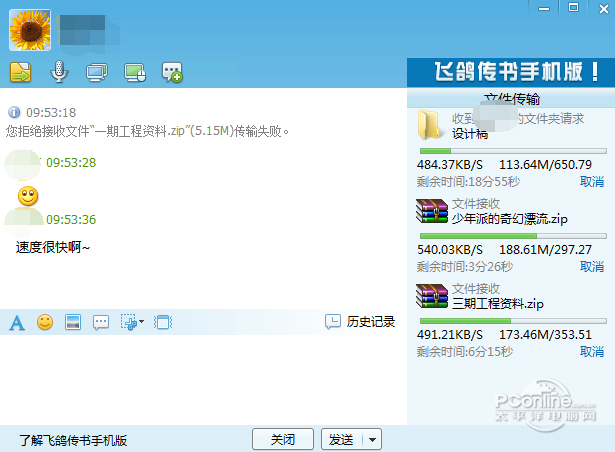
Task: Click speed value 484.37KB/S
Action: (450, 165)
